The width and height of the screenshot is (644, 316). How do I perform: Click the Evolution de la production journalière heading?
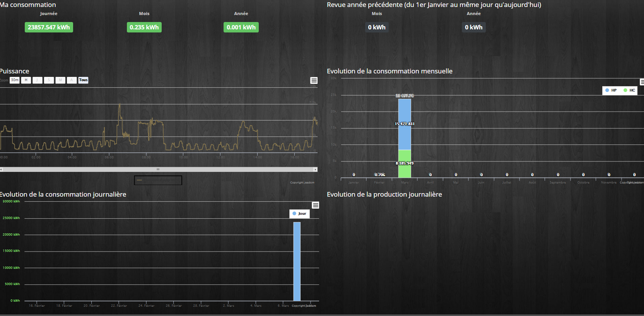[384, 194]
